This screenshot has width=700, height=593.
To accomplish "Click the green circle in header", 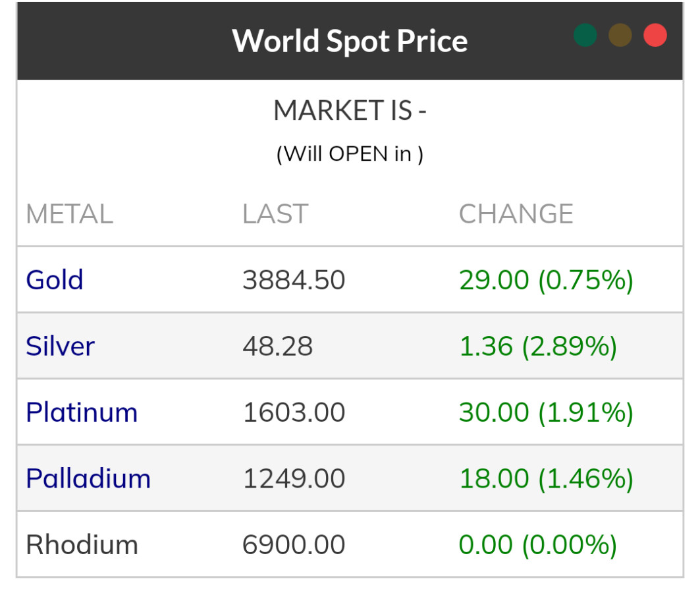I will (585, 36).
